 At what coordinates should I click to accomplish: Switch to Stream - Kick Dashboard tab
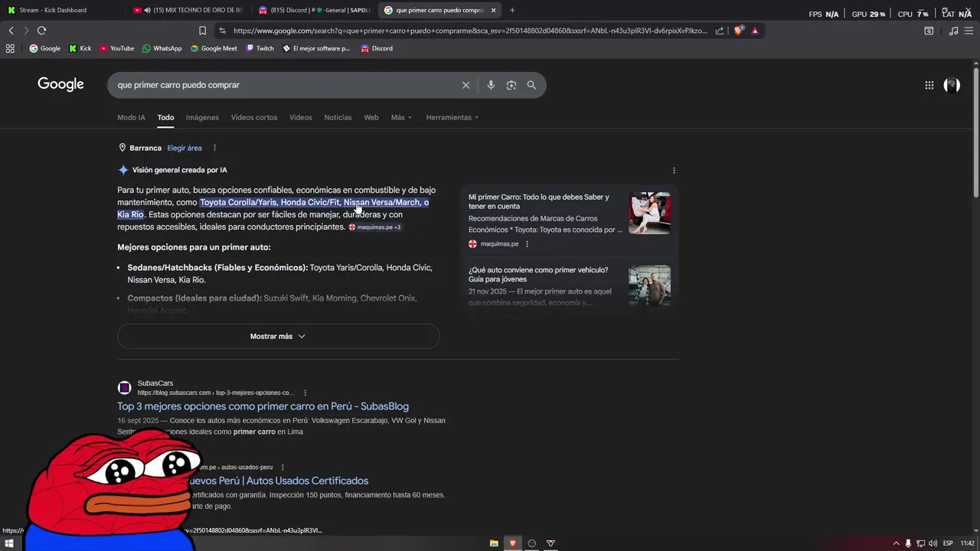pyautogui.click(x=52, y=10)
